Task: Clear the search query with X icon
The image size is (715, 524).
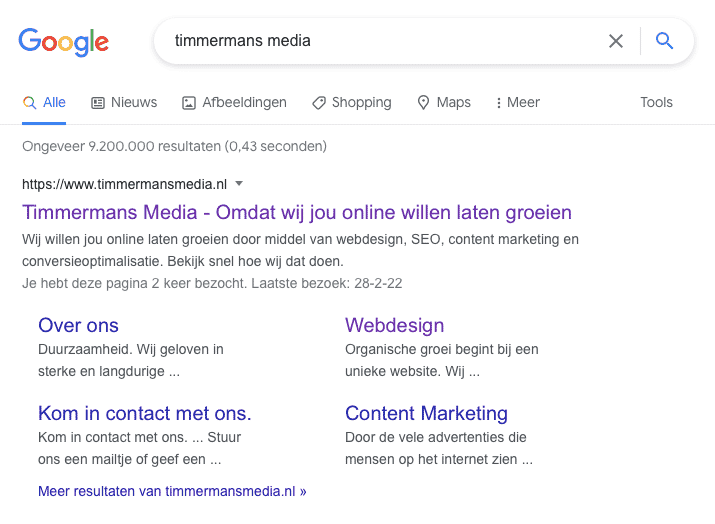Action: (616, 41)
